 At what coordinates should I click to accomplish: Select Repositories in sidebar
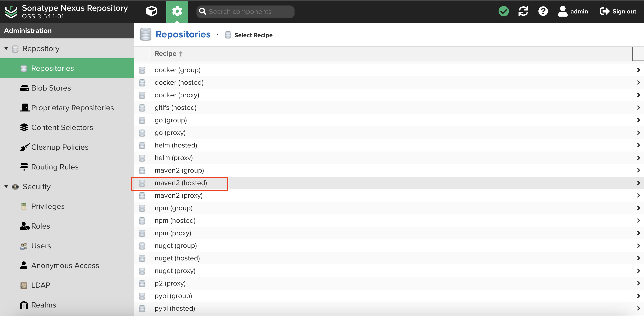point(67,68)
